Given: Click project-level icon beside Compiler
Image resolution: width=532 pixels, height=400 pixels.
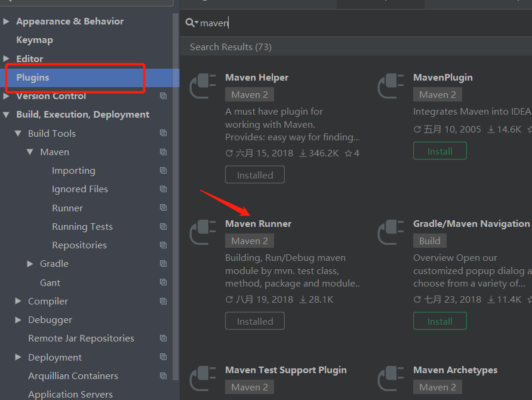Looking at the screenshot, I should tap(163, 301).
